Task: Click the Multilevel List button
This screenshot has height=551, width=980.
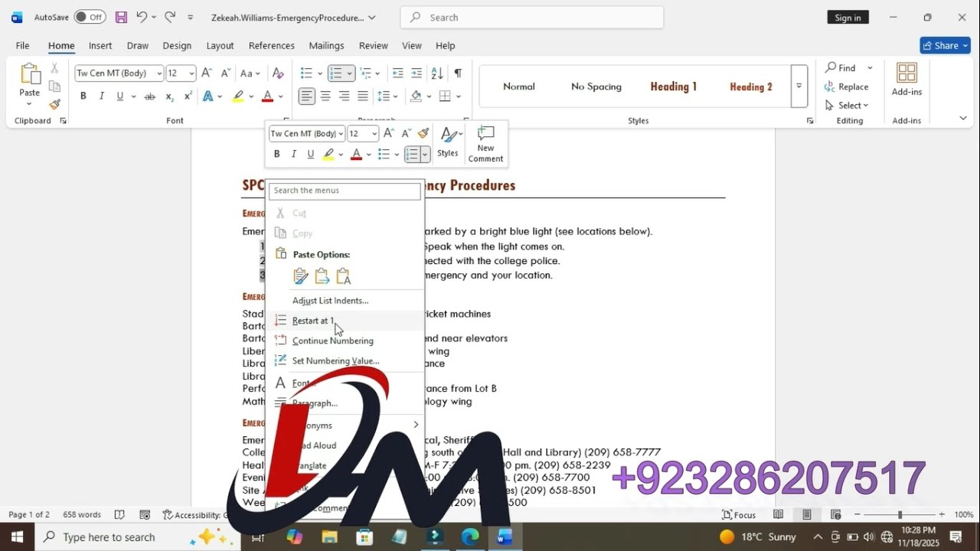Action: [x=364, y=73]
